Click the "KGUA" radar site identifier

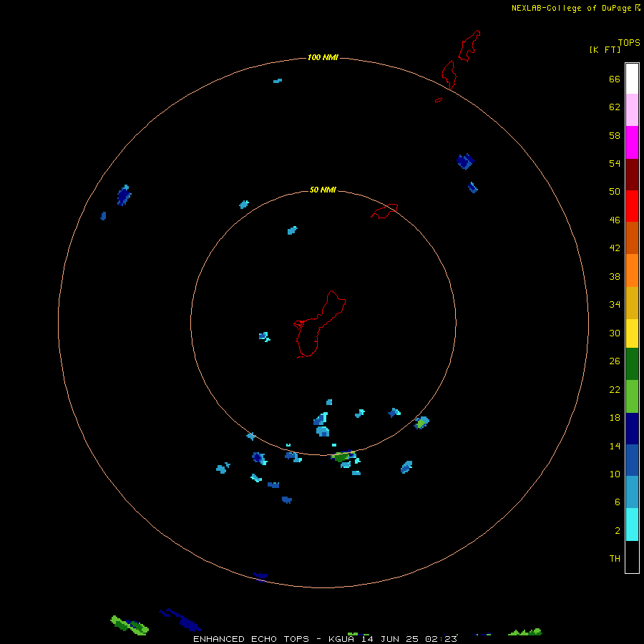[341, 639]
